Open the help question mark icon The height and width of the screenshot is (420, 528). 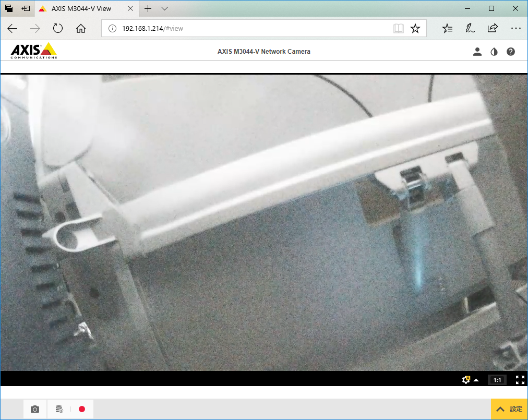coord(511,52)
